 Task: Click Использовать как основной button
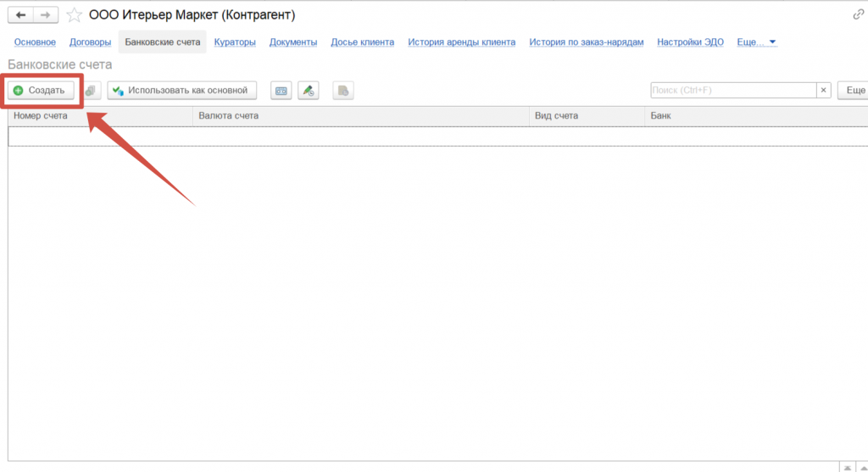182,91
